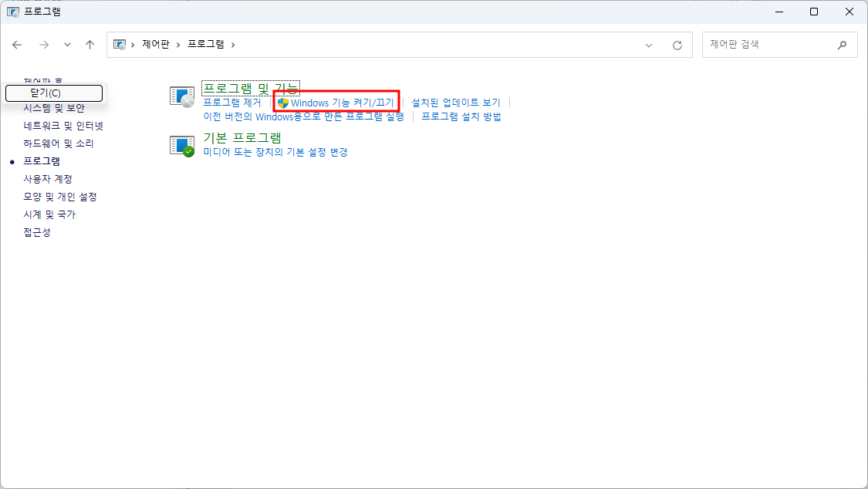This screenshot has height=489, width=868.
Task: Expand chevron before 제어판 in address bar
Action: pyautogui.click(x=133, y=45)
